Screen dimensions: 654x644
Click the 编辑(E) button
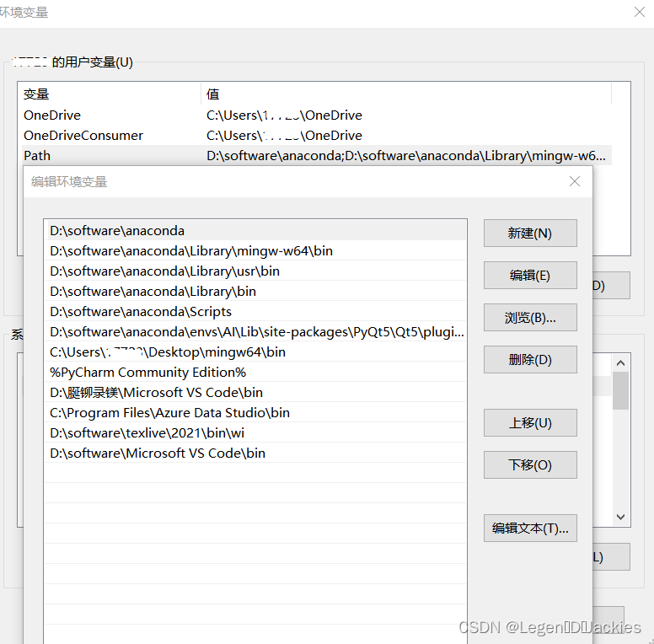[x=530, y=276]
